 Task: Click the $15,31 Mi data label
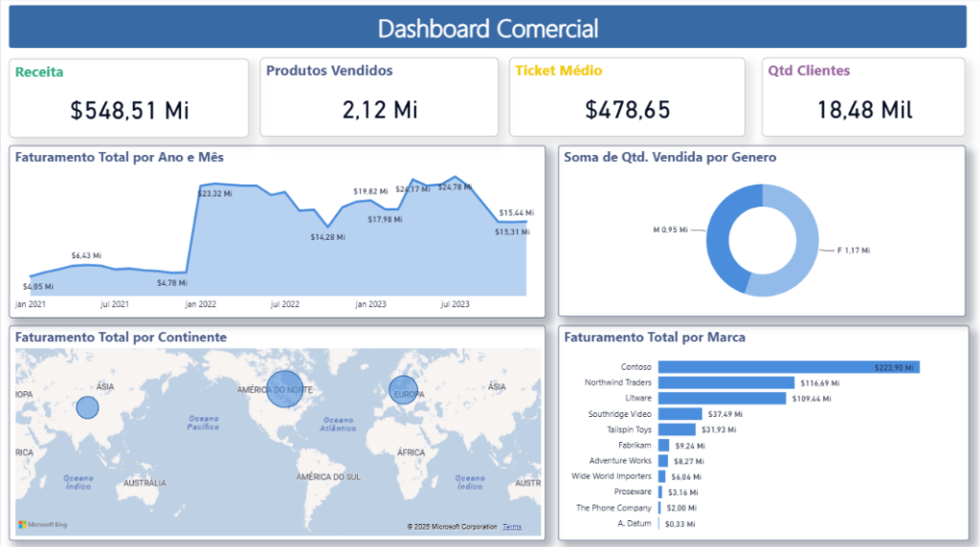pos(513,231)
